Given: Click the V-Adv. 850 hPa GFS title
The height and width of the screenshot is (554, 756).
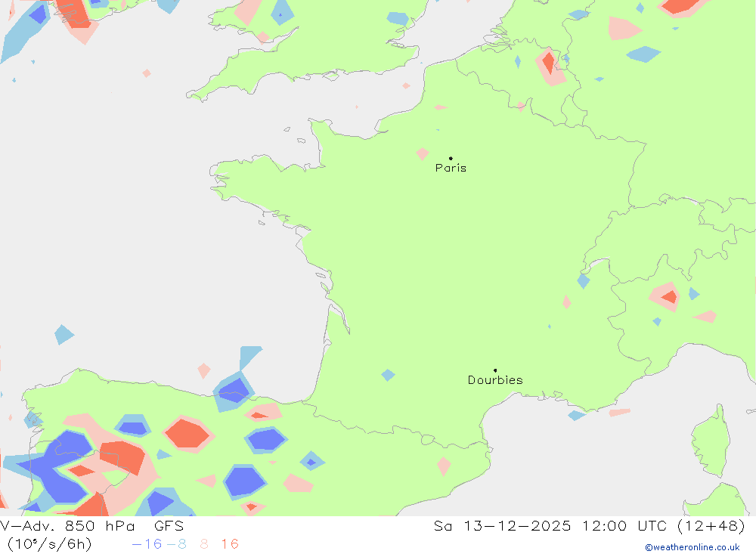Looking at the screenshot, I should [91, 525].
